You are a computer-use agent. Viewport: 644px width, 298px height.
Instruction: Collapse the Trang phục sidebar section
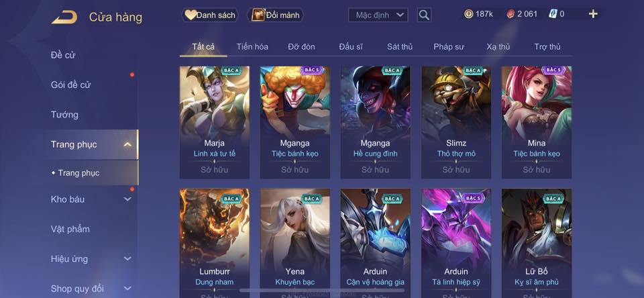pyautogui.click(x=127, y=144)
